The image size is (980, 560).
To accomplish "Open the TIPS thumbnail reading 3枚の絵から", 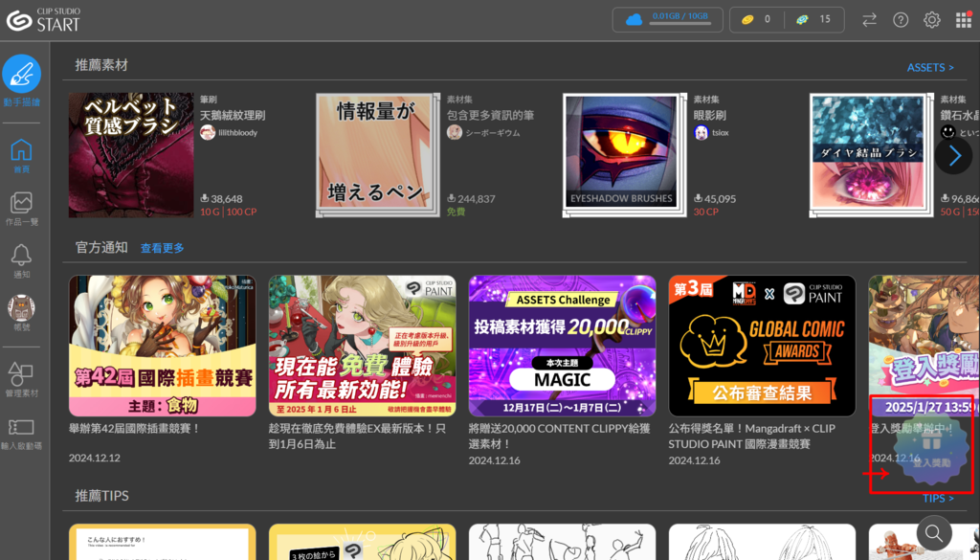I will (363, 542).
